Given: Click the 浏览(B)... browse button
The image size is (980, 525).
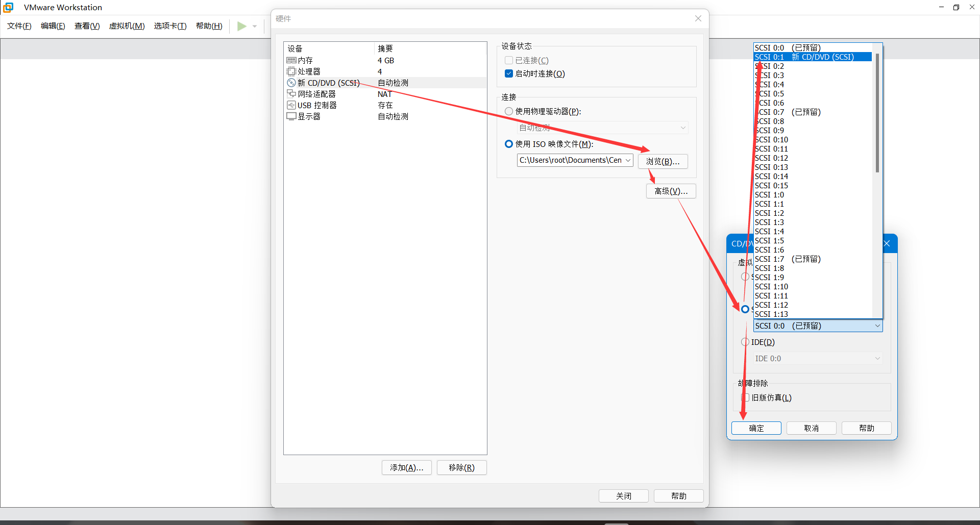Looking at the screenshot, I should [663, 161].
